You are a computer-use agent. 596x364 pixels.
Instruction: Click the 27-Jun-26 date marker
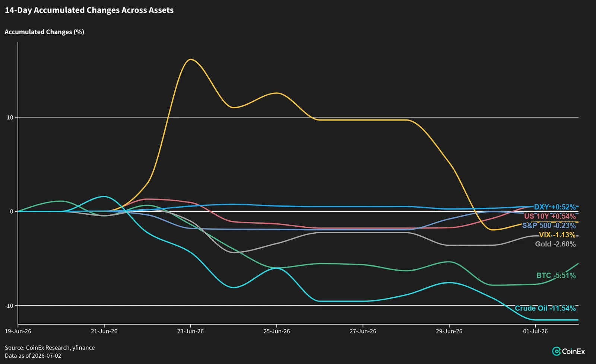(x=363, y=331)
